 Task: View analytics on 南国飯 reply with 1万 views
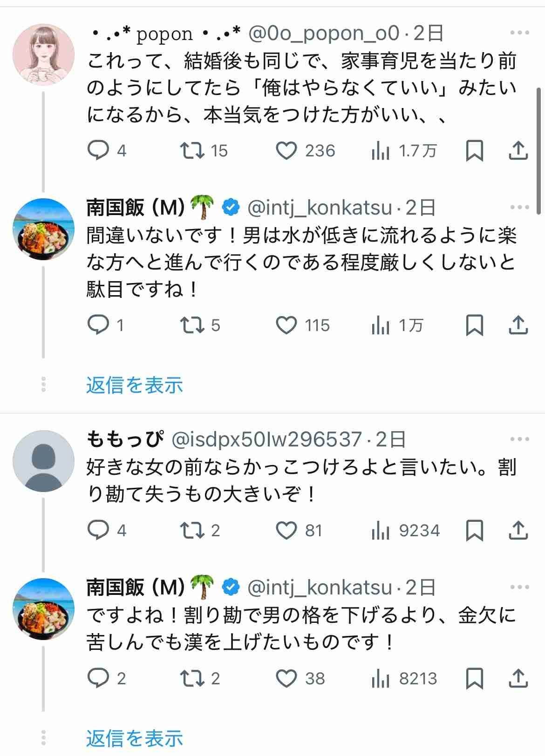click(381, 325)
